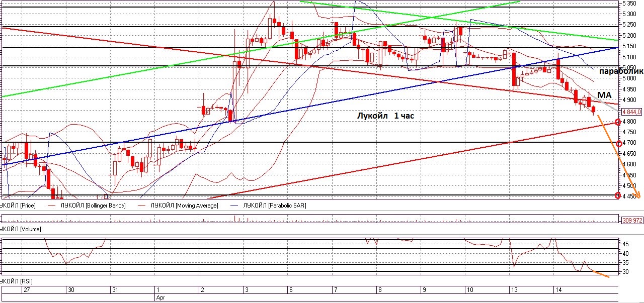Image resolution: width=644 pixels, height=303 pixels.
Task: Click the volume value 309 972
Action: point(632,220)
